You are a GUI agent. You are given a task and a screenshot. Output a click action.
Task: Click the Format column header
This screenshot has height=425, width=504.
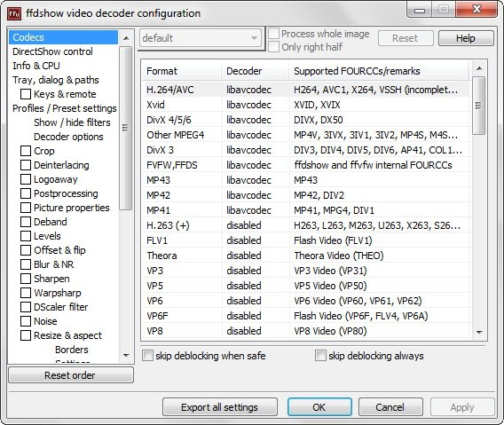tap(182, 71)
